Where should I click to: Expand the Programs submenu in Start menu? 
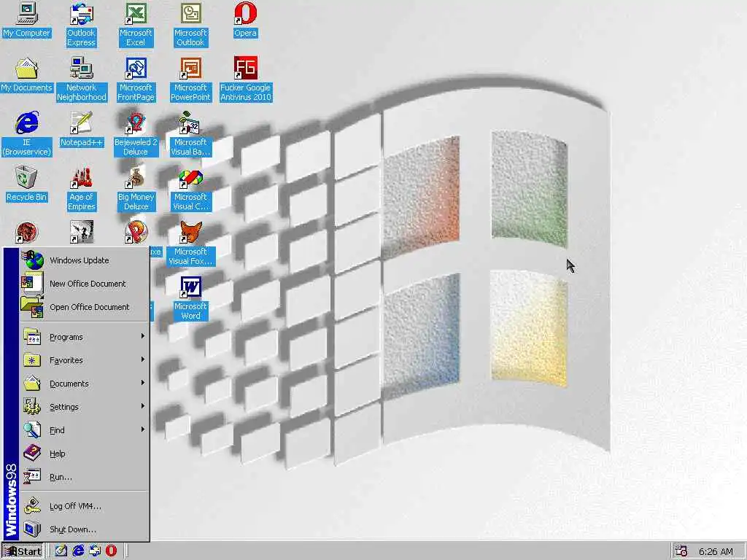point(85,337)
